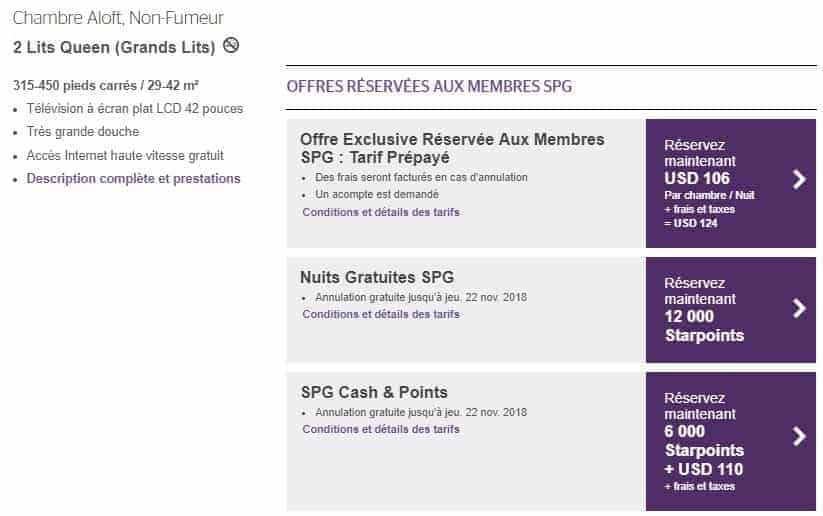Open Description complète et prestations link
823x516 pixels.
tap(133, 179)
